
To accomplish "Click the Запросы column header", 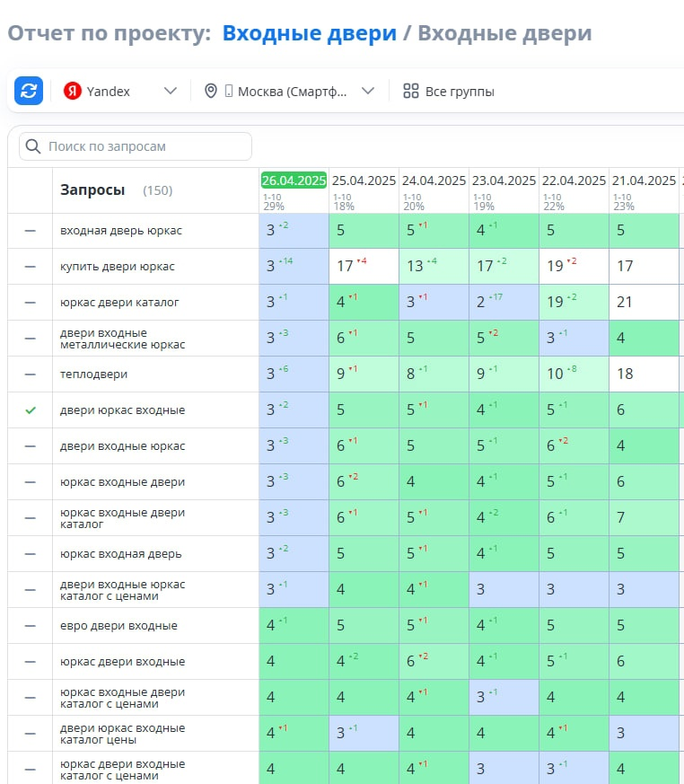I will click(92, 190).
